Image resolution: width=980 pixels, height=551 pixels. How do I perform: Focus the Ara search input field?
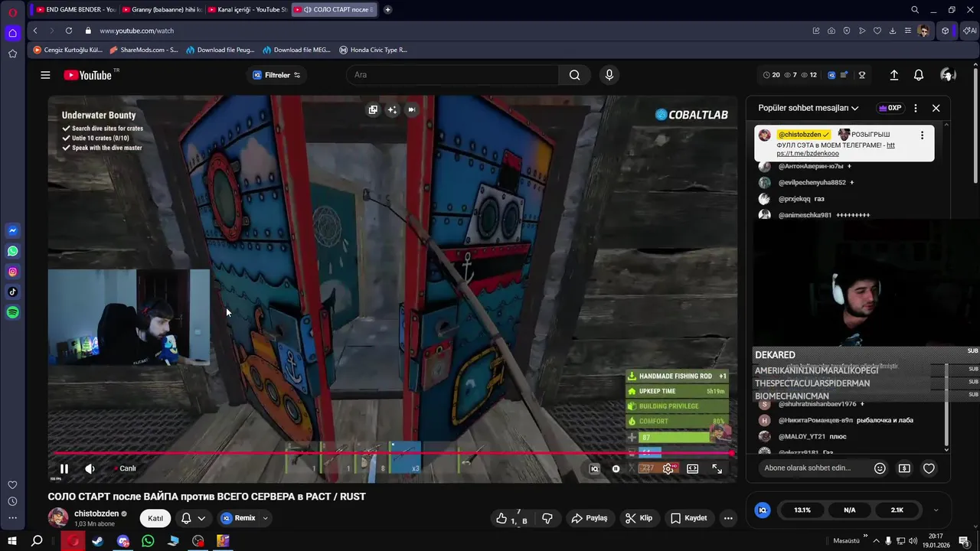click(x=452, y=75)
